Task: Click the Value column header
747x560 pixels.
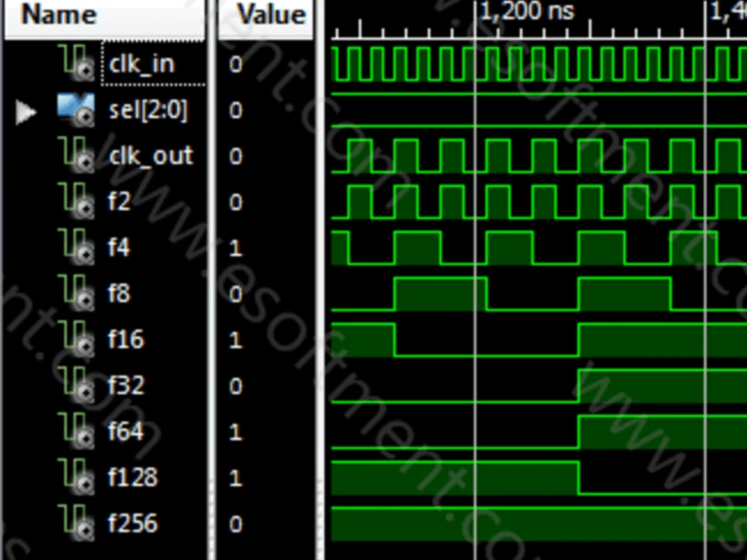Action: [267, 13]
